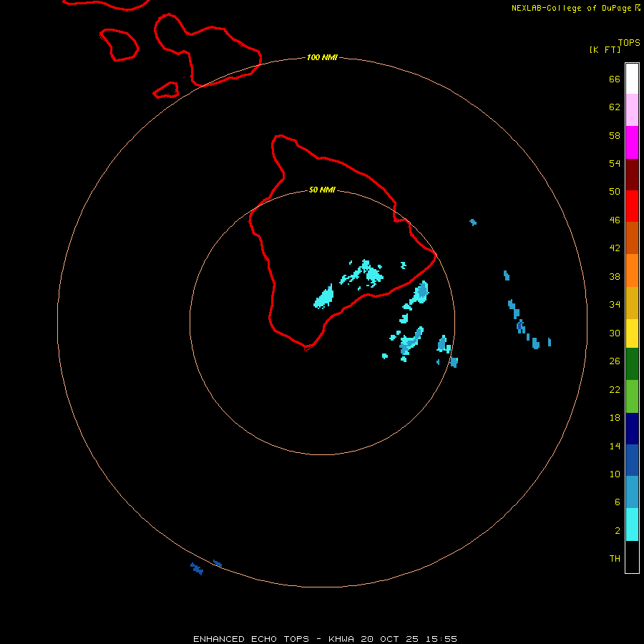Screen dimensions: 644x644
Task: Click the medium blue 18 K FT swatch
Action: click(x=632, y=460)
